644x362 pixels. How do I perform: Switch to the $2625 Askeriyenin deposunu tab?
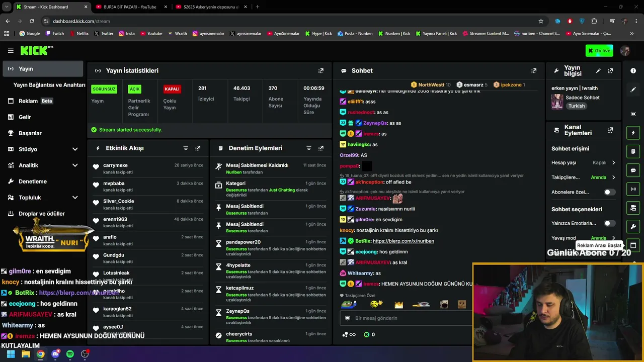click(210, 7)
